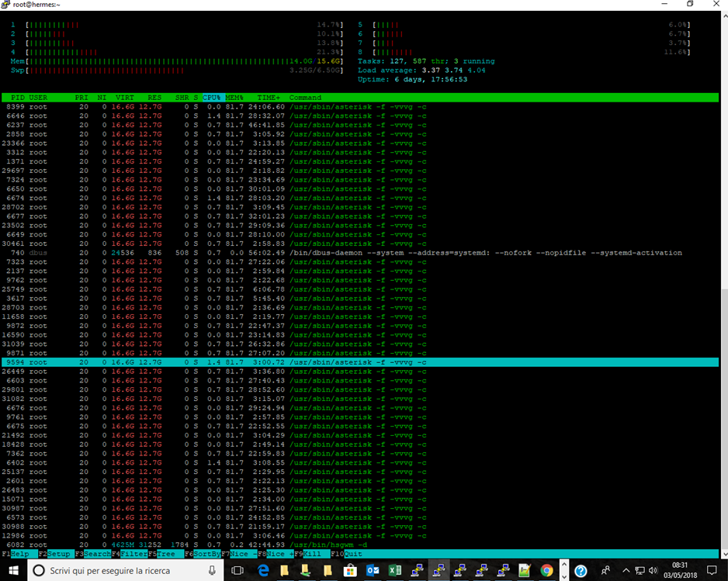The width and height of the screenshot is (728, 581).
Task: Click F7 Nice - in the htop footer
Action: pyautogui.click(x=239, y=554)
